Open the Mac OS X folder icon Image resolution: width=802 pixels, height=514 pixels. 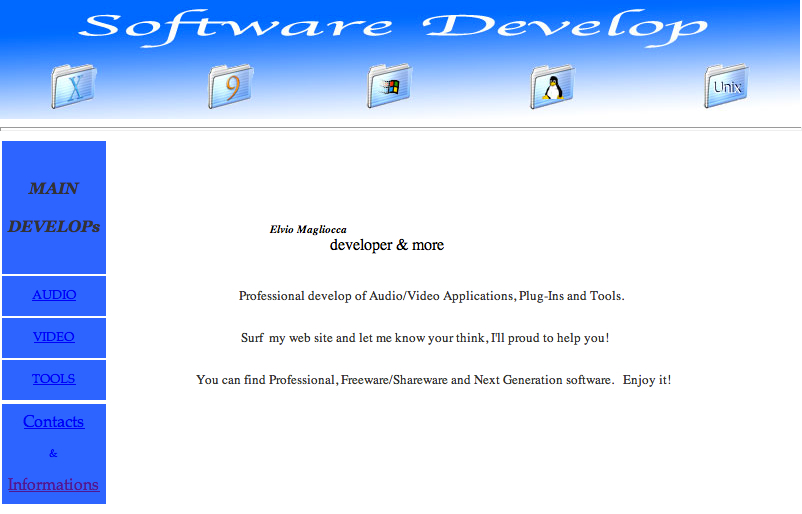[74, 86]
